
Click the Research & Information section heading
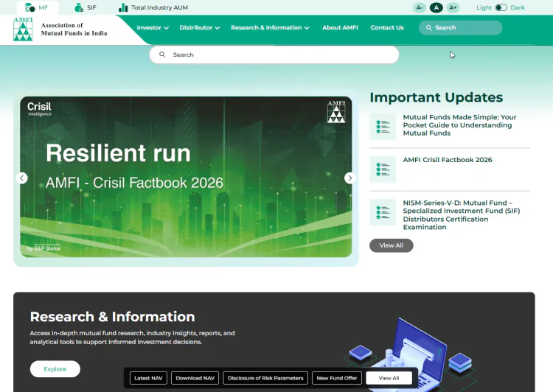[113, 317]
